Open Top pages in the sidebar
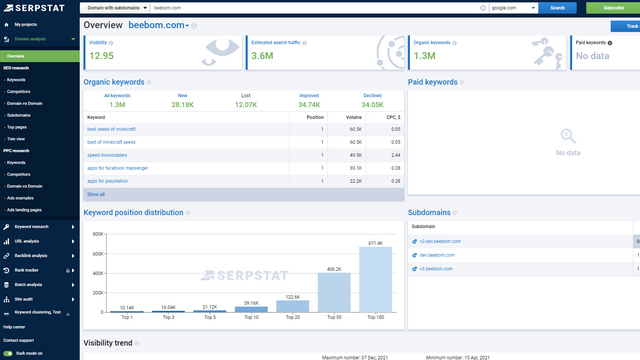This screenshot has height=360, width=640. 17,127
